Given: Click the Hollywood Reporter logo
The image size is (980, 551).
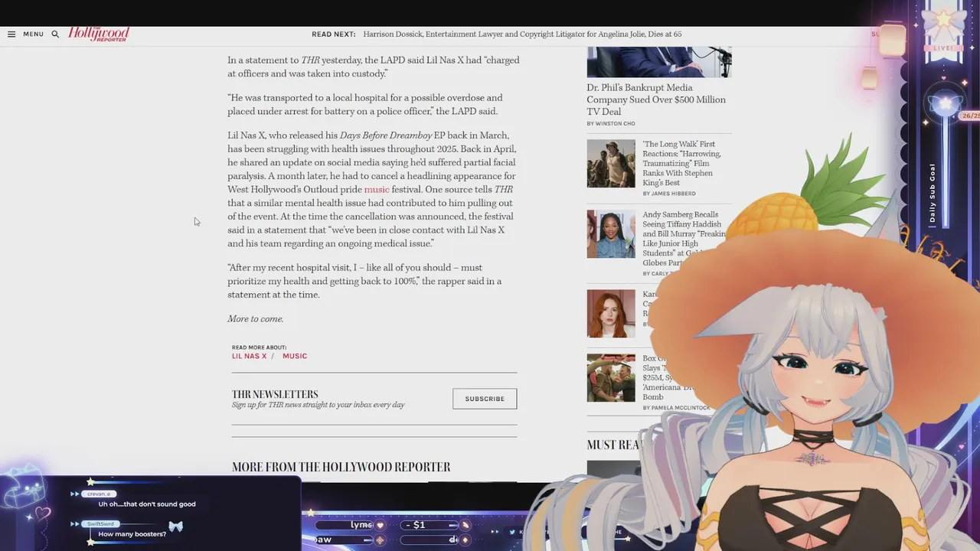Looking at the screenshot, I should coord(99,34).
